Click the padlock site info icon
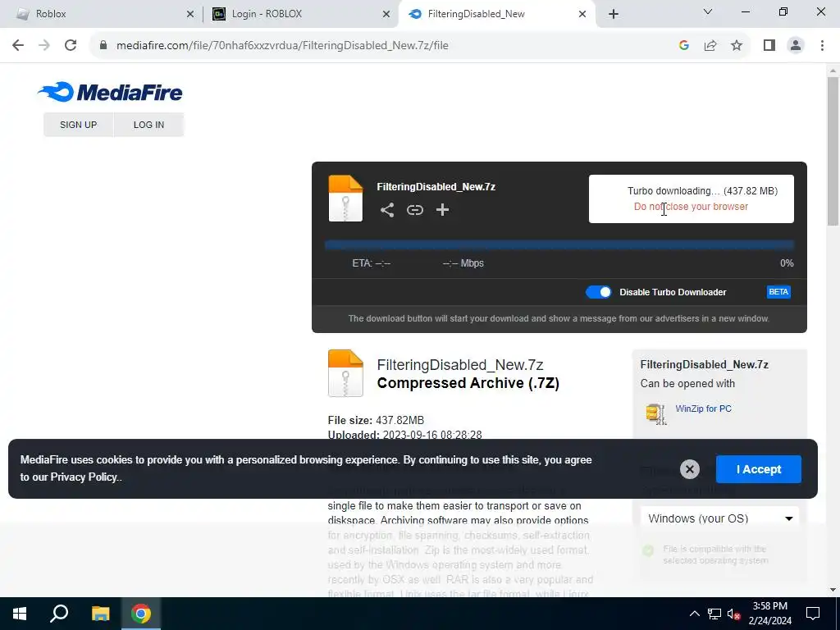The width and height of the screenshot is (840, 630). [x=103, y=46]
